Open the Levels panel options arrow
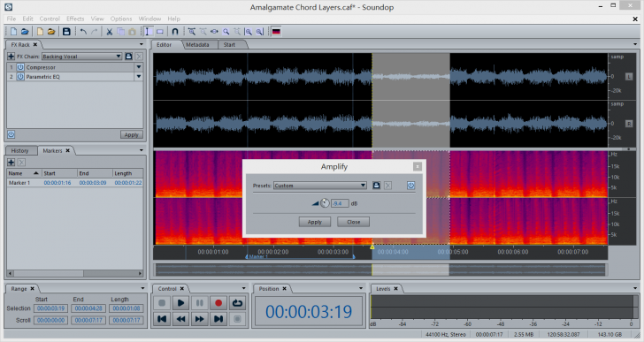The image size is (644, 342). pyautogui.click(x=635, y=288)
